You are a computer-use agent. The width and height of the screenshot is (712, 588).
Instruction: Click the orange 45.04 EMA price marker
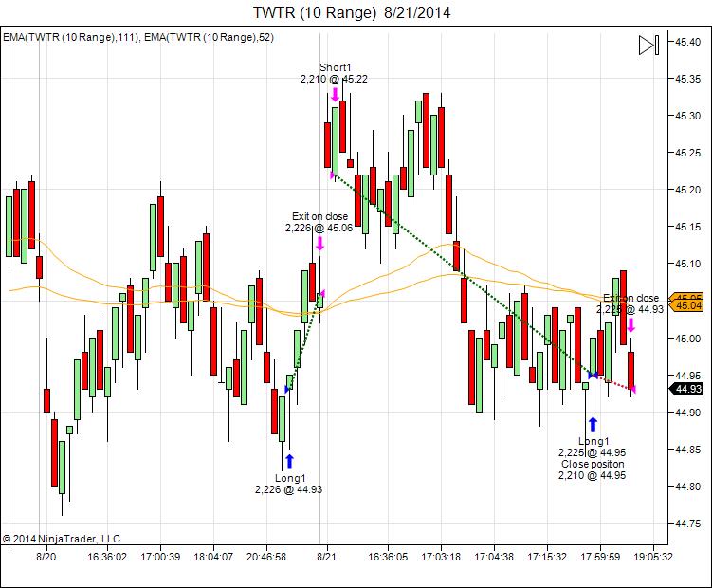(686, 305)
